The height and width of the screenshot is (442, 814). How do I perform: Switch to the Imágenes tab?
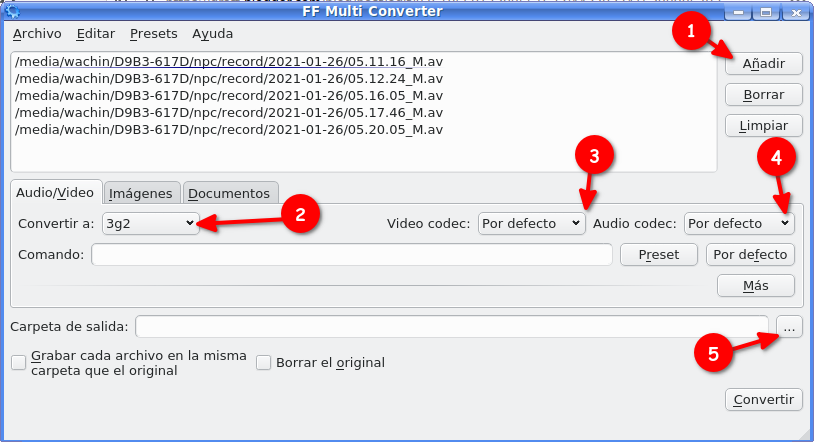[142, 193]
